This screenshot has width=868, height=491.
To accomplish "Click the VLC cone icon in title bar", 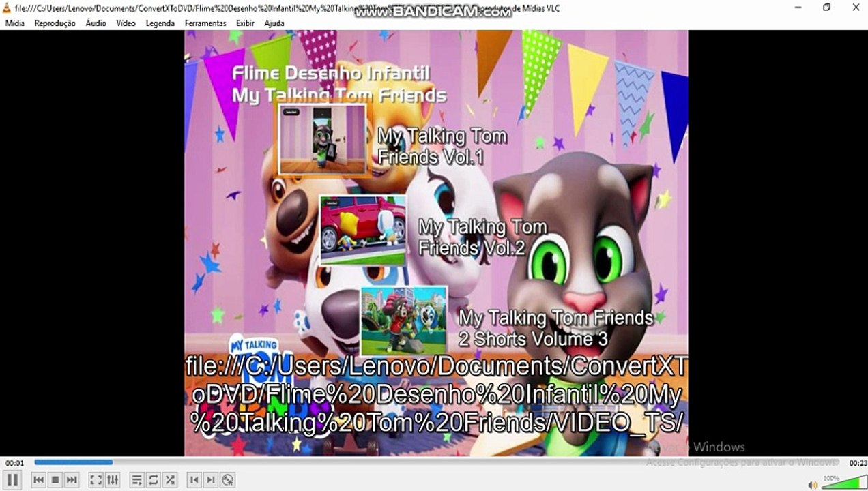I will (x=7, y=8).
